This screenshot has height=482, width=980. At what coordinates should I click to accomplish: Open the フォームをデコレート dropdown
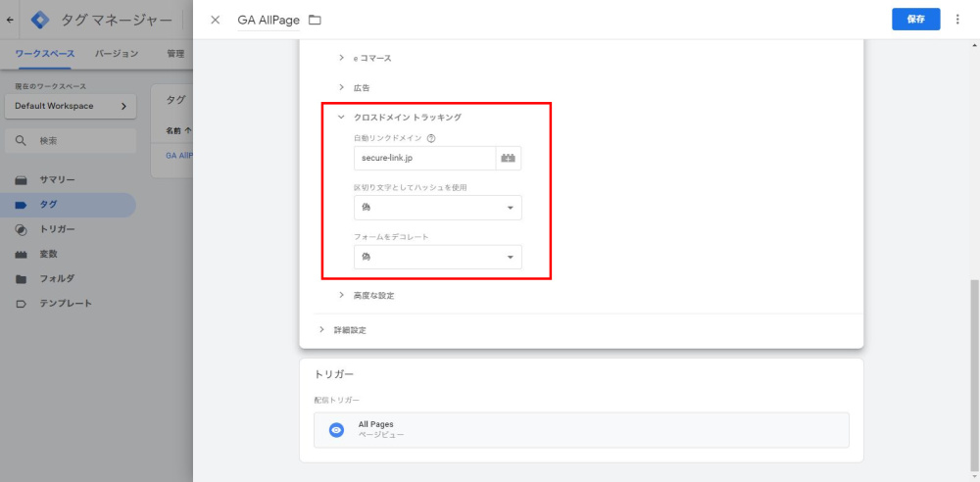[x=437, y=257]
